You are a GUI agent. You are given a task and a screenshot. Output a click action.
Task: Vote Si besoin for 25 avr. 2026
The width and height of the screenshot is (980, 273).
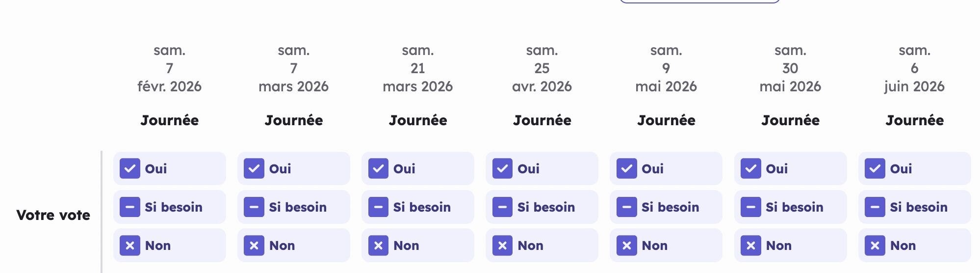(x=542, y=207)
